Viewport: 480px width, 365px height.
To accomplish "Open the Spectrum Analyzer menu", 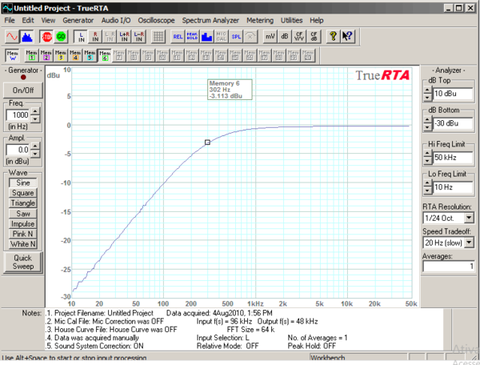I will pos(210,20).
